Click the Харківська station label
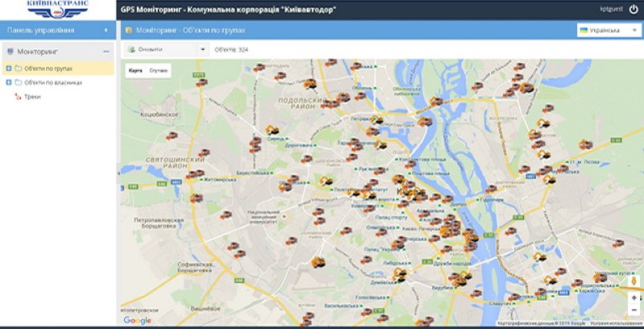Viewport: 644px width, 329px height. pyautogui.click(x=592, y=291)
